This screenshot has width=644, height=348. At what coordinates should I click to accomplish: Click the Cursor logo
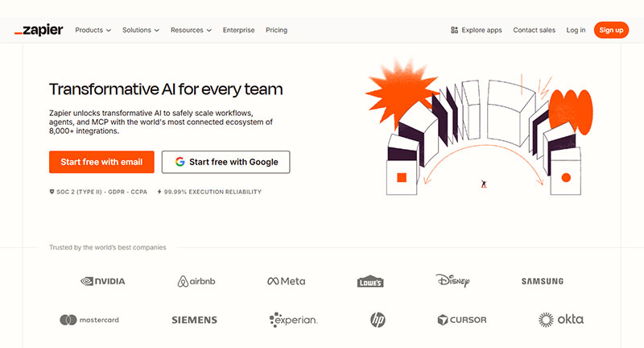tap(462, 320)
